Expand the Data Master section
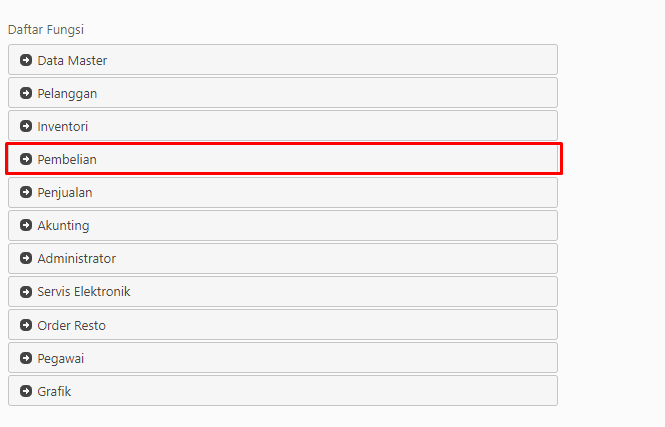 [x=283, y=60]
